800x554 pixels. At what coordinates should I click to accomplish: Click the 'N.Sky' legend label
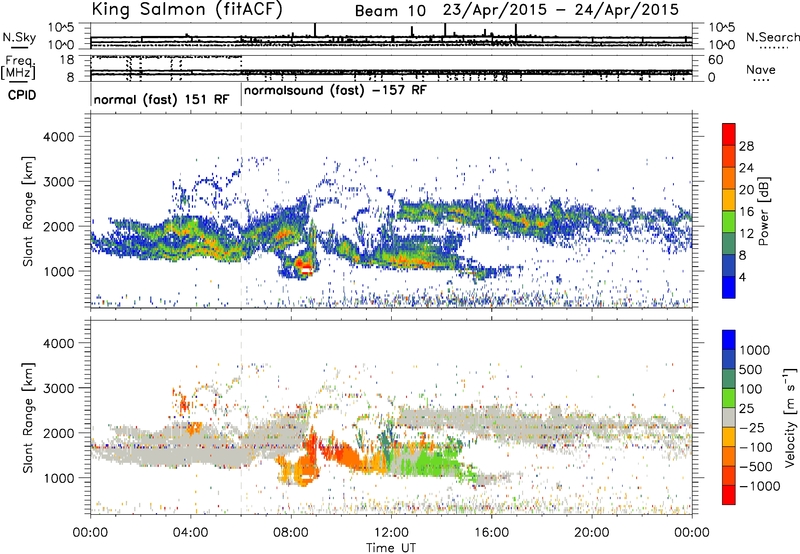pos(19,37)
